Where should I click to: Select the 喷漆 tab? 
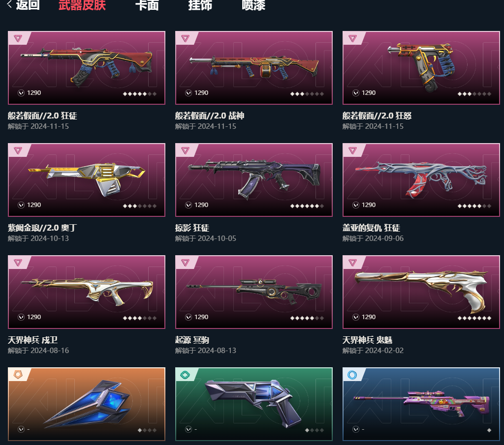point(253,5)
